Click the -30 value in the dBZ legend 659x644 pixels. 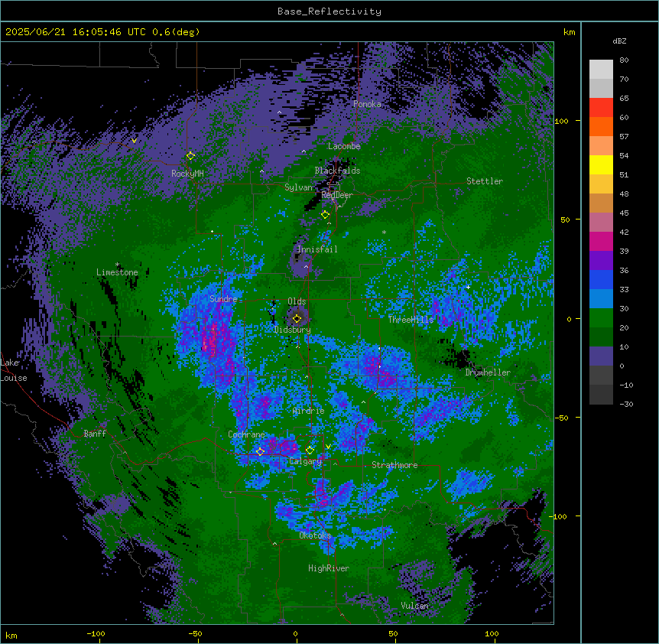pos(626,404)
